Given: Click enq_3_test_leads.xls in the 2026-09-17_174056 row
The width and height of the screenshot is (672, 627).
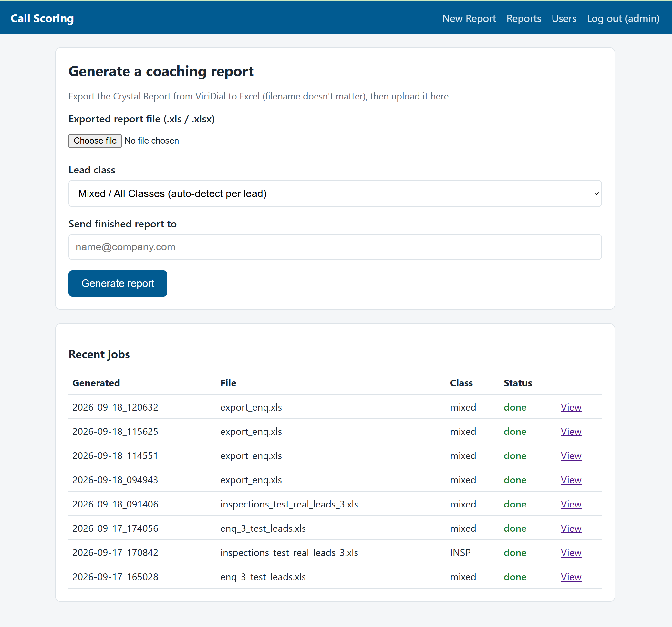Looking at the screenshot, I should click(x=263, y=528).
